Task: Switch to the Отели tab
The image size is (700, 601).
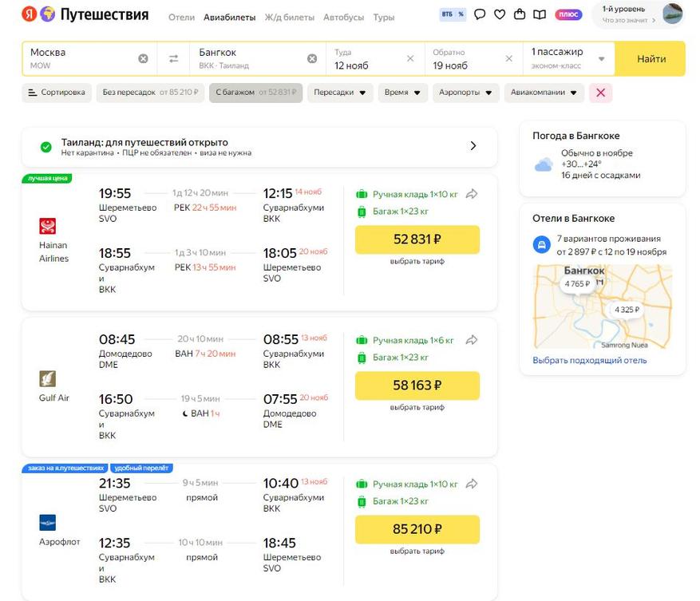Action: (181, 18)
